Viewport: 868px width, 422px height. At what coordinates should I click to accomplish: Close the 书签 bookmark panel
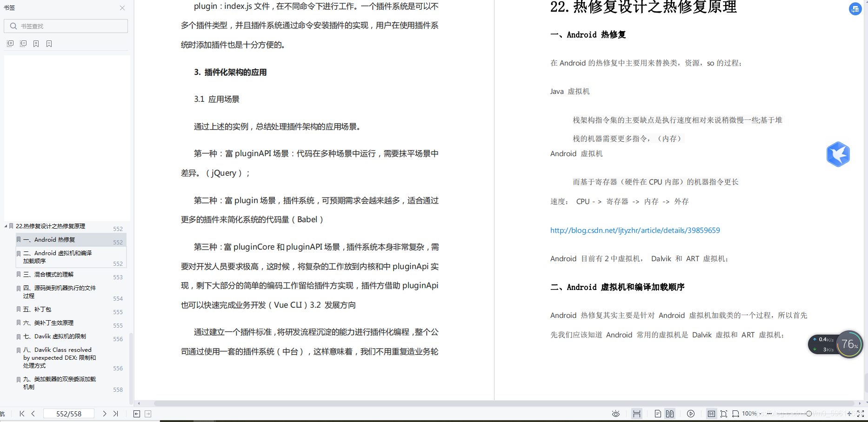coord(122,8)
